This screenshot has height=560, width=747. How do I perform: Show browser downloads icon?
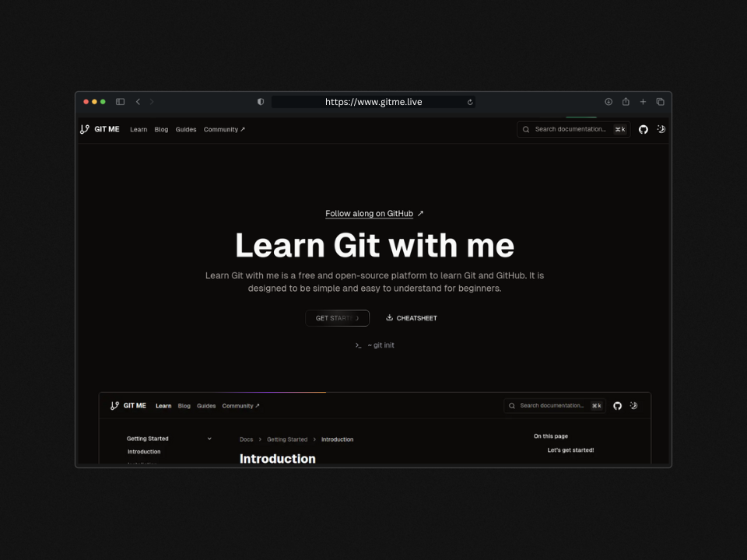coord(608,102)
